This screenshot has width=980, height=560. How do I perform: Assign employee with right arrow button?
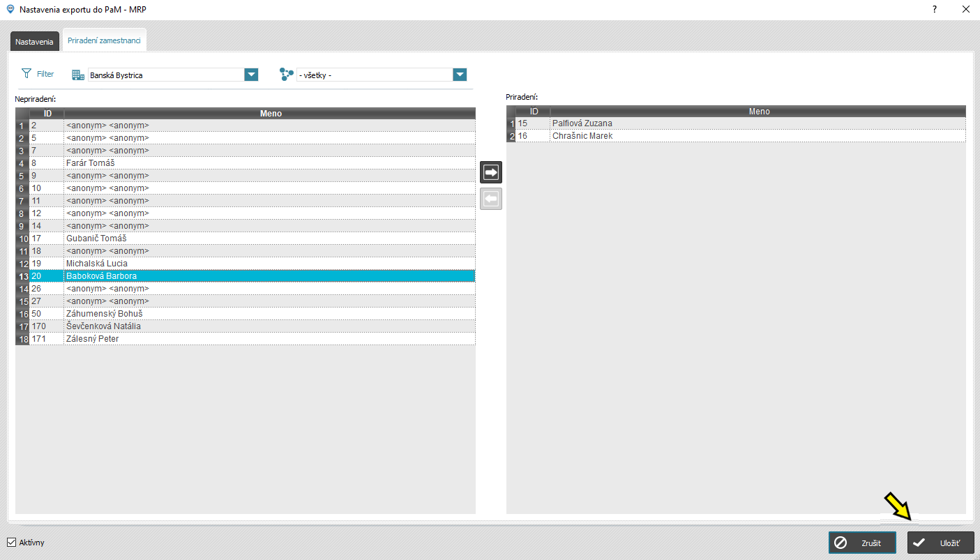point(491,172)
